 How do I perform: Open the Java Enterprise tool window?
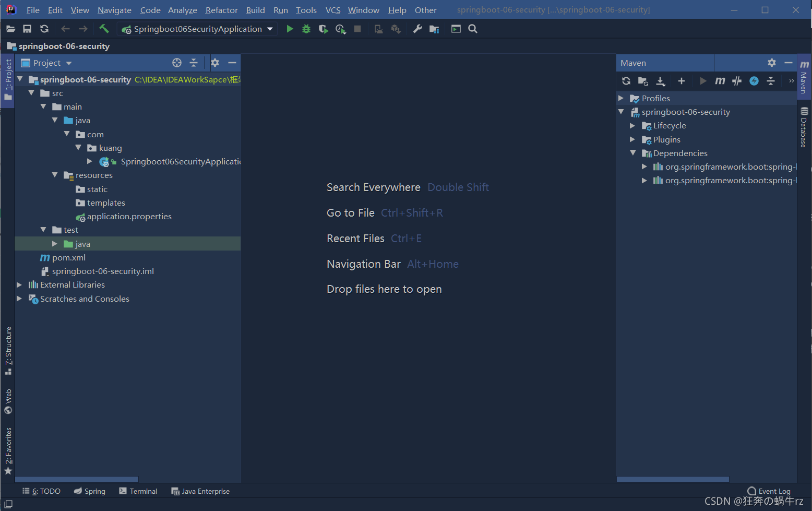[200, 491]
